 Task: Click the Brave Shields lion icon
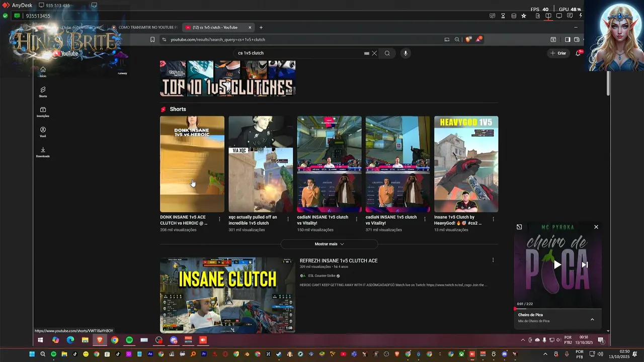(468, 39)
